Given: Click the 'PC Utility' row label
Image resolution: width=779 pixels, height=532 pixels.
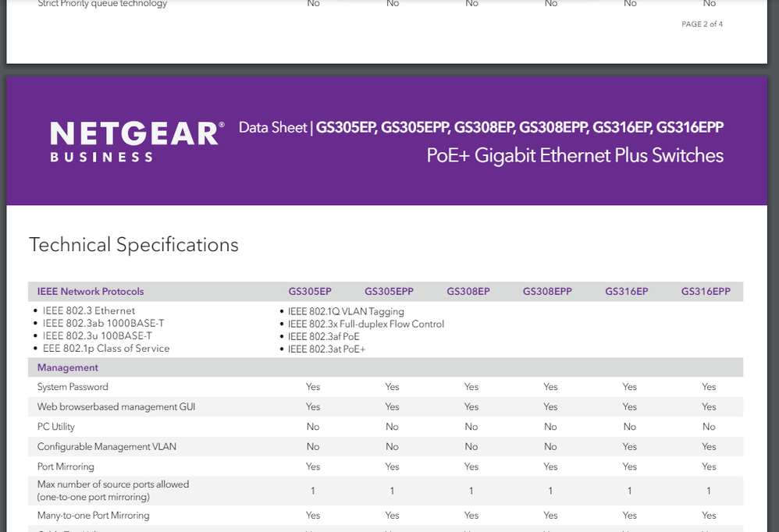Looking at the screenshot, I should pyautogui.click(x=55, y=426).
